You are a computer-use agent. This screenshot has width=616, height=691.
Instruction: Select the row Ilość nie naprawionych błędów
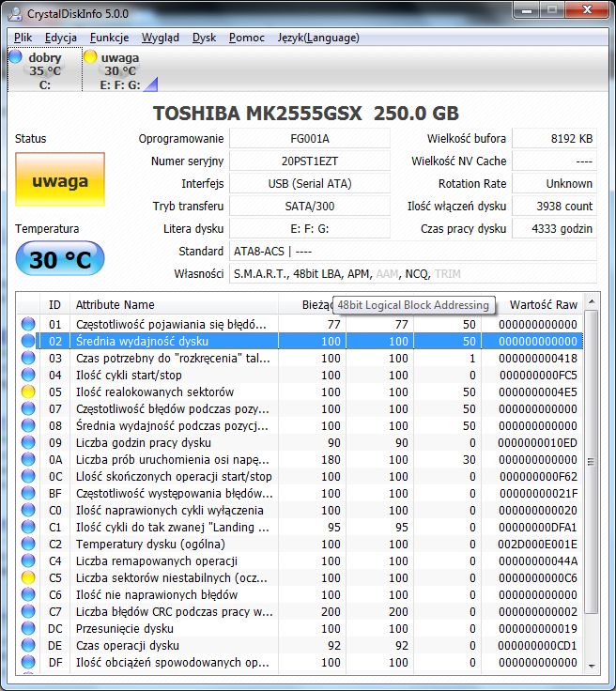pyautogui.click(x=300, y=594)
